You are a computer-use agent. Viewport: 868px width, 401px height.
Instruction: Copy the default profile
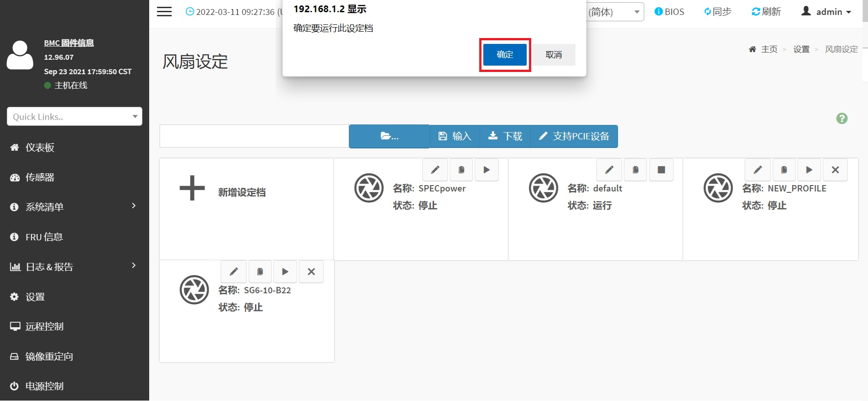point(636,170)
